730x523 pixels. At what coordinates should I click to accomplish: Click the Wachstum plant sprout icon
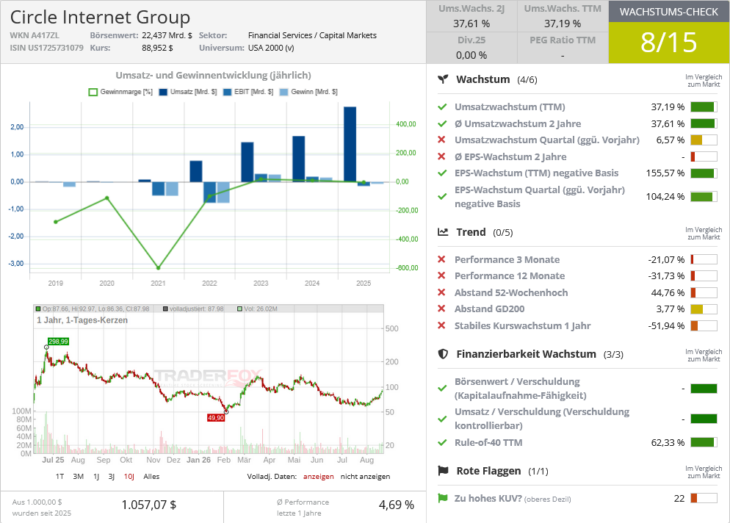pos(443,79)
